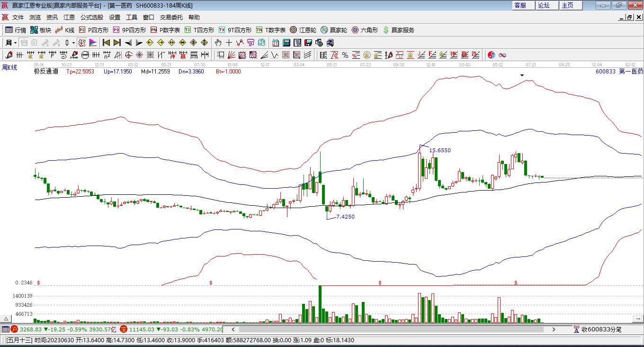Open the 公式选股 menu
644x347 pixels.
pyautogui.click(x=92, y=17)
